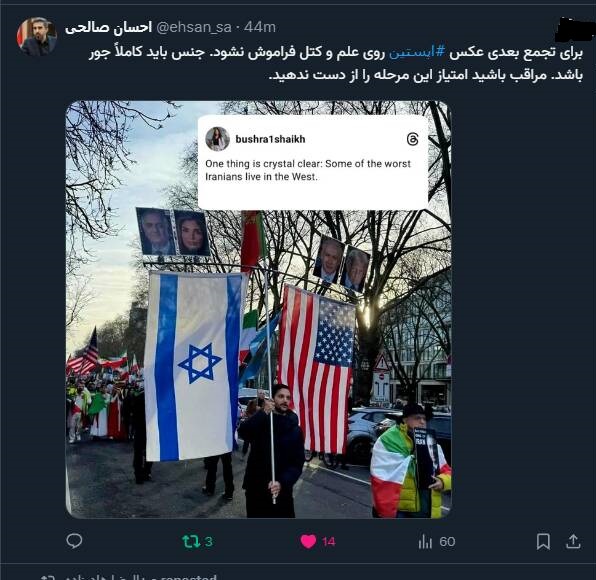
Task: Click the like count 14
Action: 328,541
